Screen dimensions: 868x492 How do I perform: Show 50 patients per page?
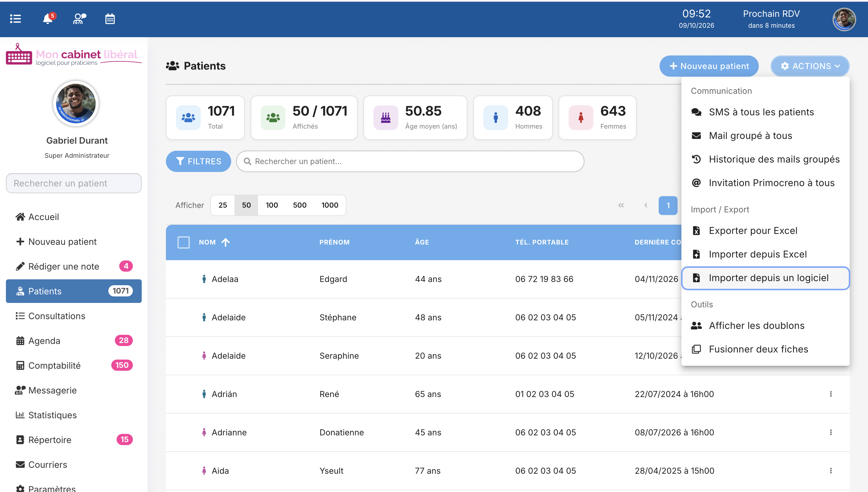click(x=246, y=205)
